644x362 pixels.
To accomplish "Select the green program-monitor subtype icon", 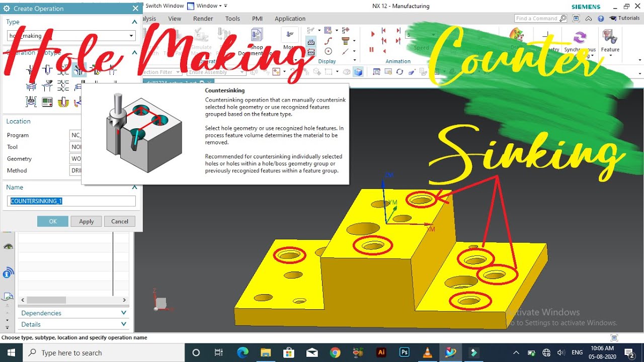I will [x=47, y=102].
